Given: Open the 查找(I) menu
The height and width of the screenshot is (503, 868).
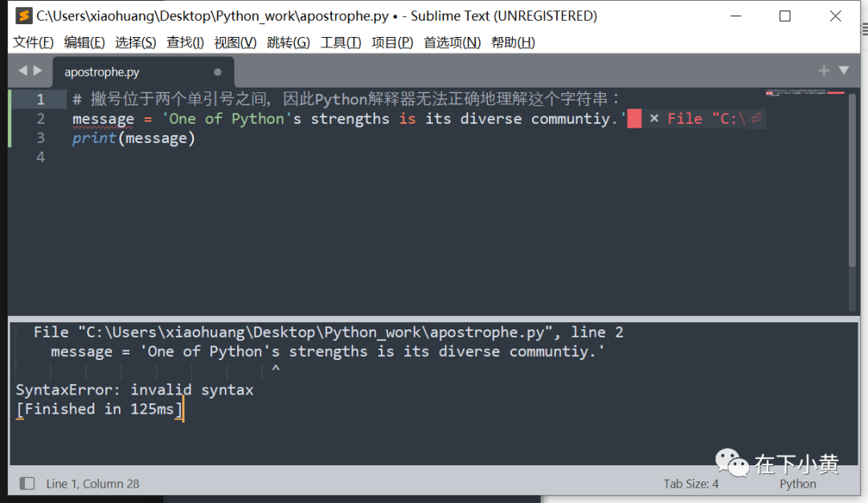Looking at the screenshot, I should tap(186, 43).
